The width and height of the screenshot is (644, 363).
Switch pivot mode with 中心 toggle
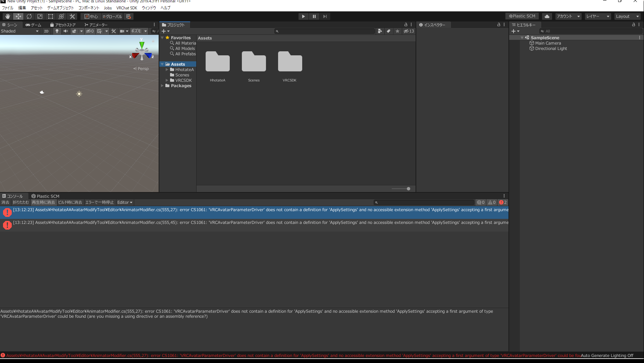pyautogui.click(x=91, y=16)
